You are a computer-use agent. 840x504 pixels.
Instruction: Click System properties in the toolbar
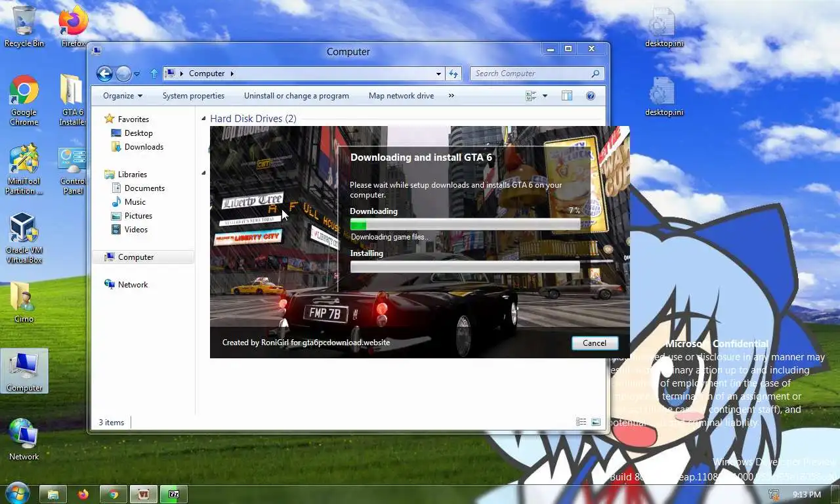tap(194, 96)
